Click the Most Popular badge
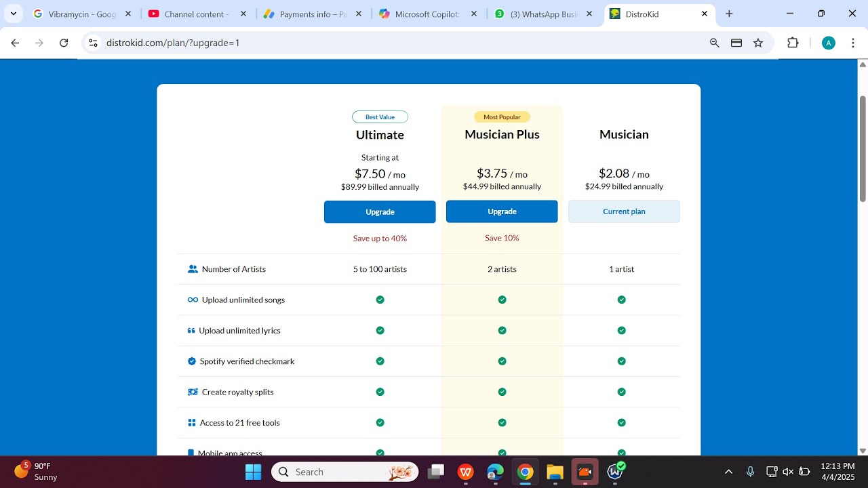The image size is (868, 488). click(502, 117)
